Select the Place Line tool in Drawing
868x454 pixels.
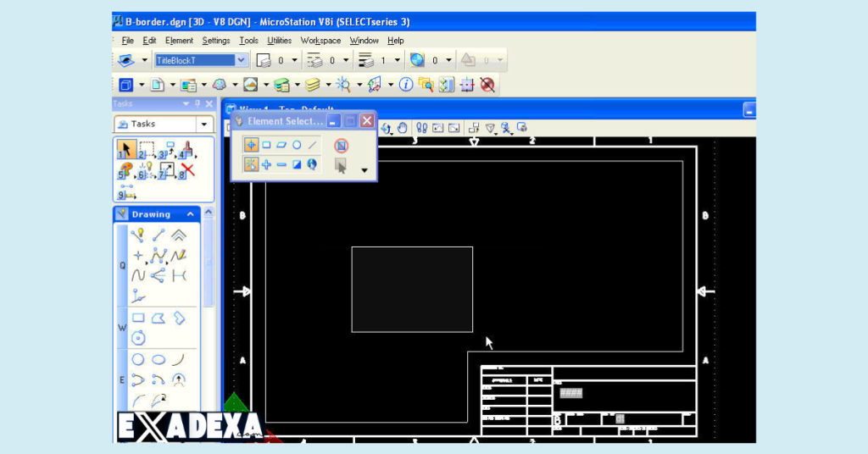159,235
